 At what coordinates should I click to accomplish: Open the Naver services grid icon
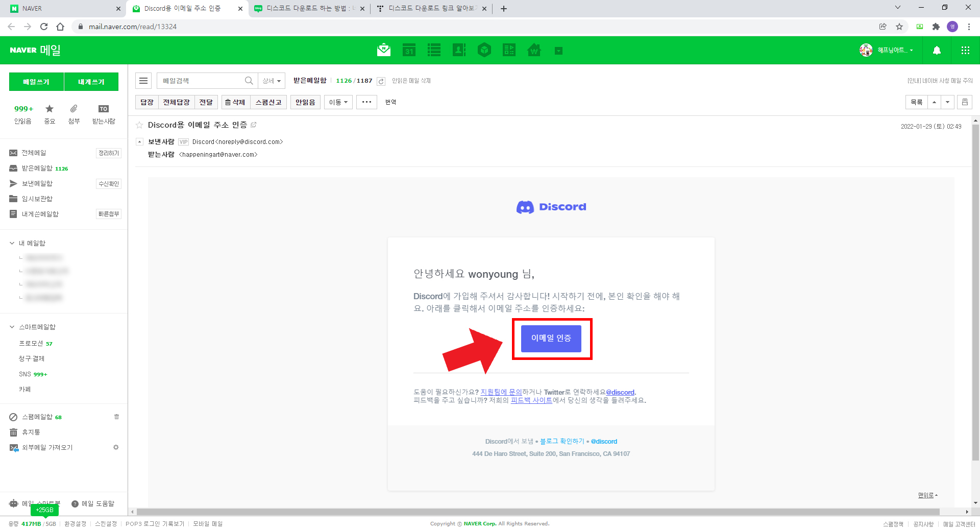pos(965,50)
